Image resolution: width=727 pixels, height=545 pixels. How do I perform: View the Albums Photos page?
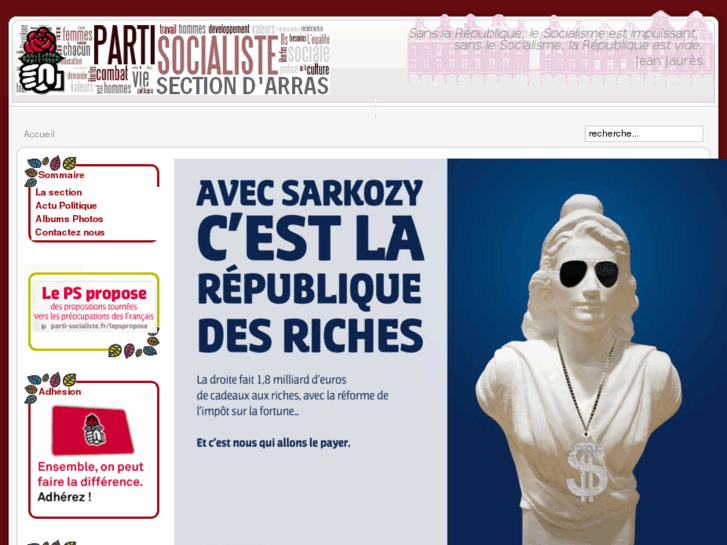click(x=69, y=219)
